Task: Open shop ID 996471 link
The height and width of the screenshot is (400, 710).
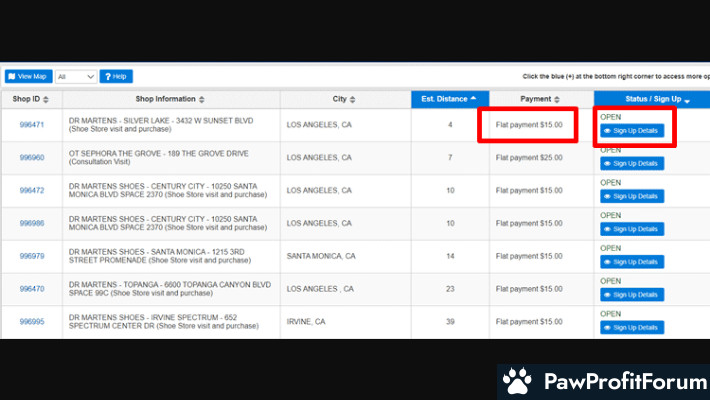Action: [32, 125]
